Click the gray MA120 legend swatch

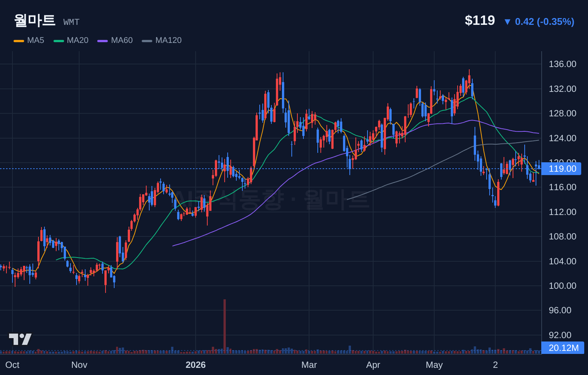[x=147, y=41]
